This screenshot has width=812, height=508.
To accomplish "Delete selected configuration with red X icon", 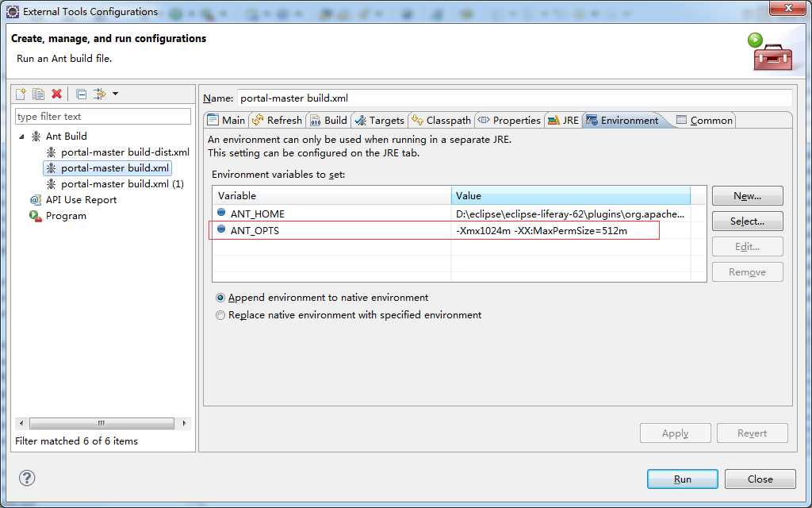I will 56,94.
